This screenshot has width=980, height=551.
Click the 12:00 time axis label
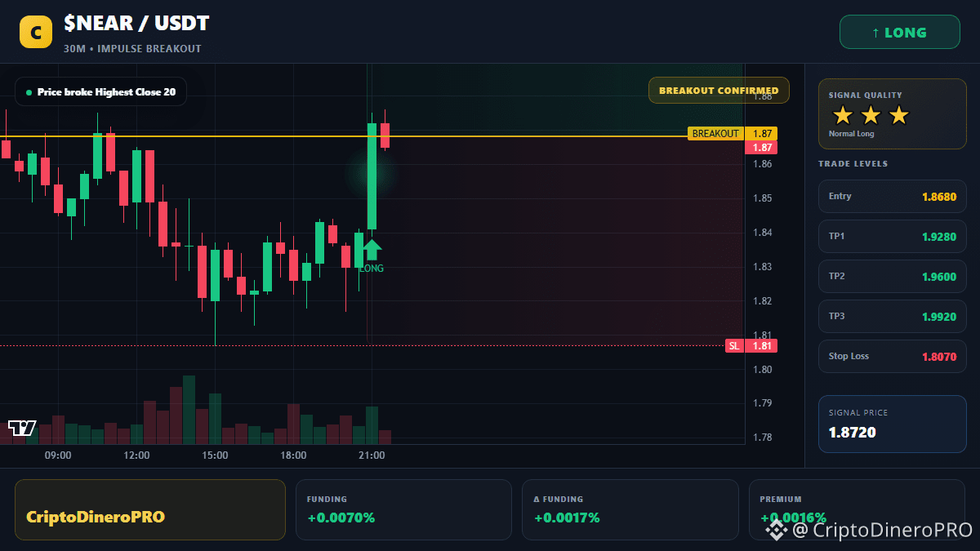point(136,455)
